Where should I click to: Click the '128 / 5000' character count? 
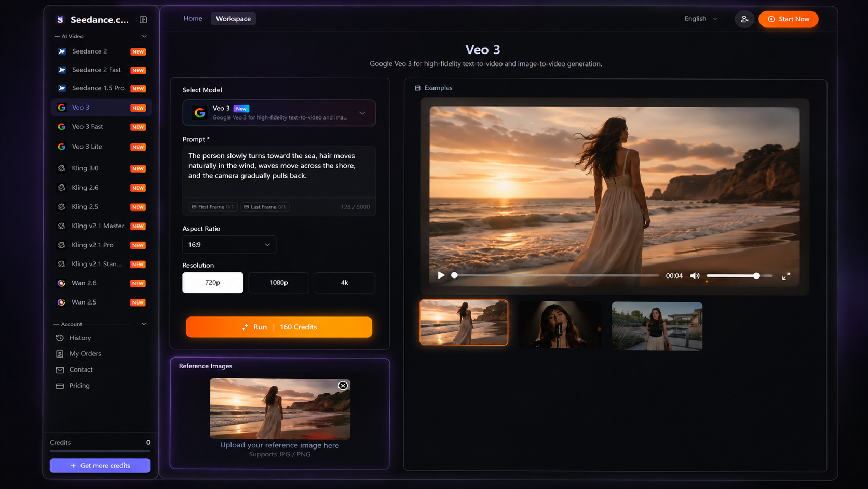355,207
